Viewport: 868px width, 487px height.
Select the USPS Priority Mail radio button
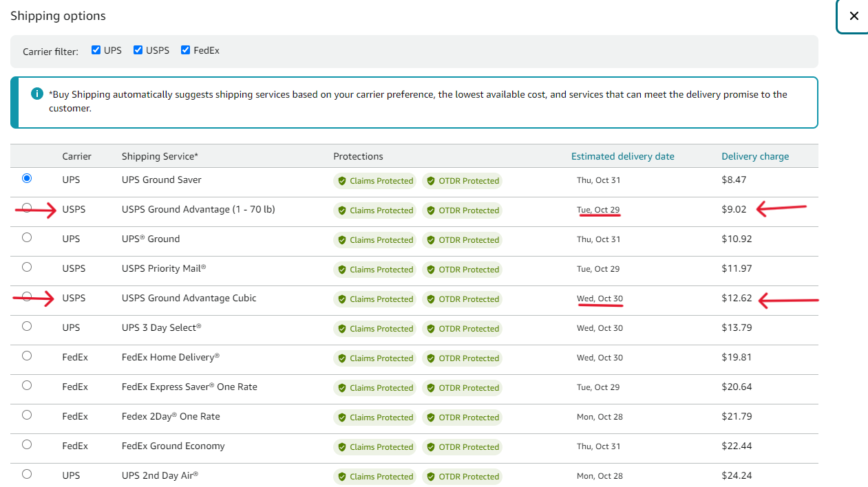tap(27, 267)
